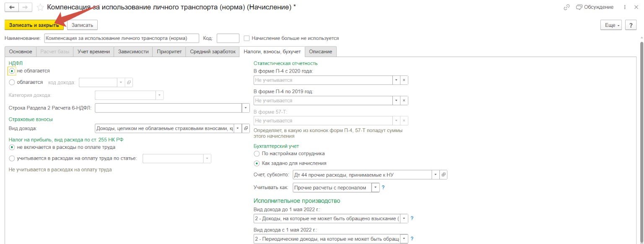Select НДФЛ 'облагается' radio button
The image size is (644, 244).
click(12, 82)
